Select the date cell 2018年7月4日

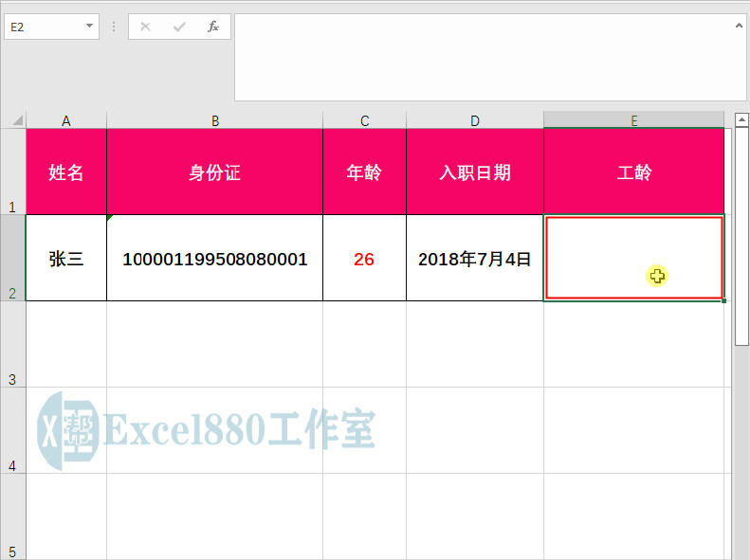coord(475,258)
